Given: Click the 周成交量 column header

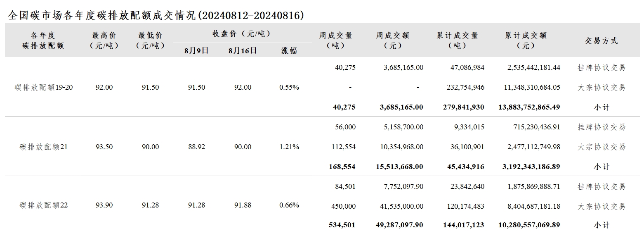Looking at the screenshot, I should coord(335,41).
